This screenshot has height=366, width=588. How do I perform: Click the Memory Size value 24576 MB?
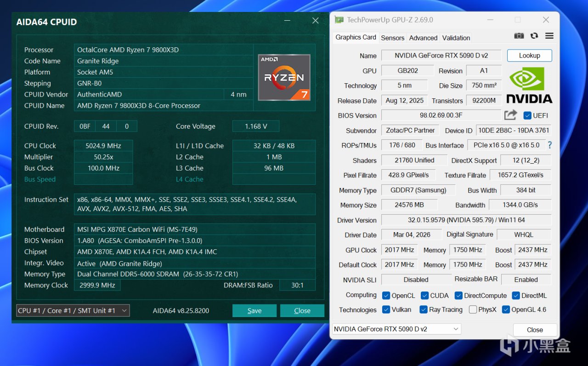point(409,205)
